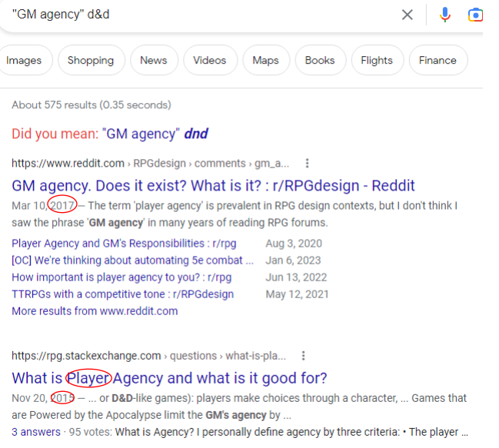Open "How important is player agency" sublink
The image size is (499, 448).
[121, 277]
